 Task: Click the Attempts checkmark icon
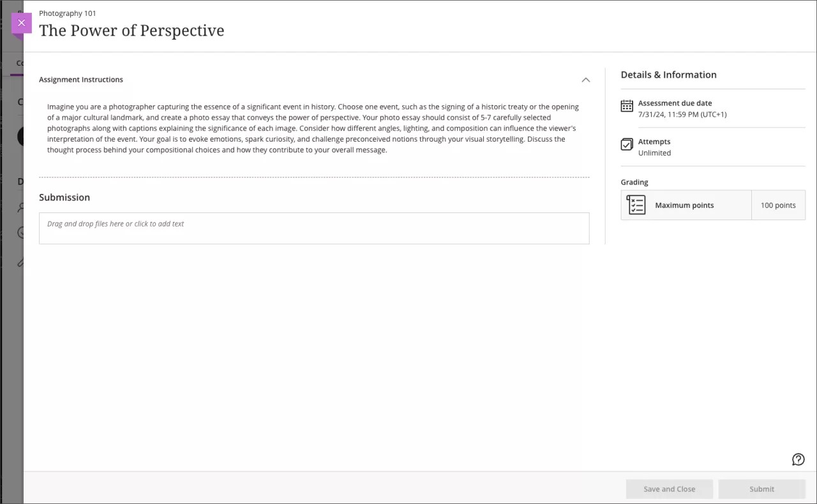(x=627, y=145)
